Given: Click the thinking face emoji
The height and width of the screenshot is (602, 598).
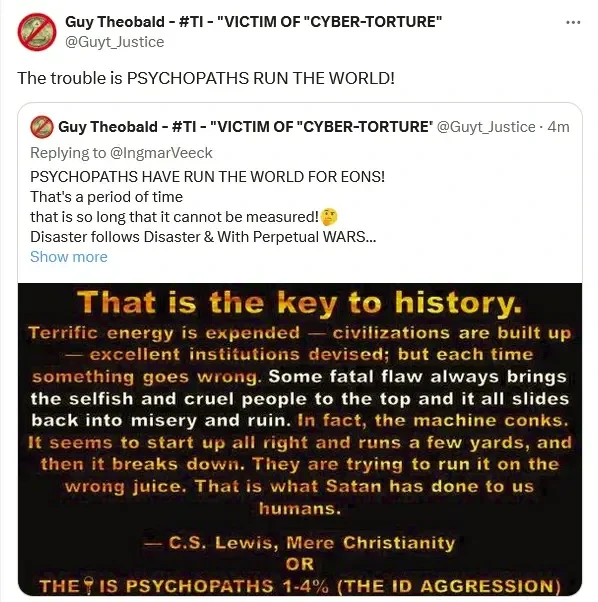Looking at the screenshot, I should (329, 217).
